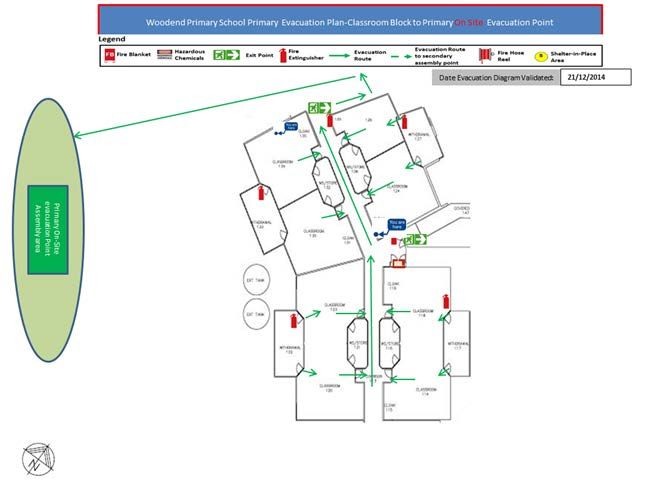Click the Fire Blanket legend text

(133, 54)
